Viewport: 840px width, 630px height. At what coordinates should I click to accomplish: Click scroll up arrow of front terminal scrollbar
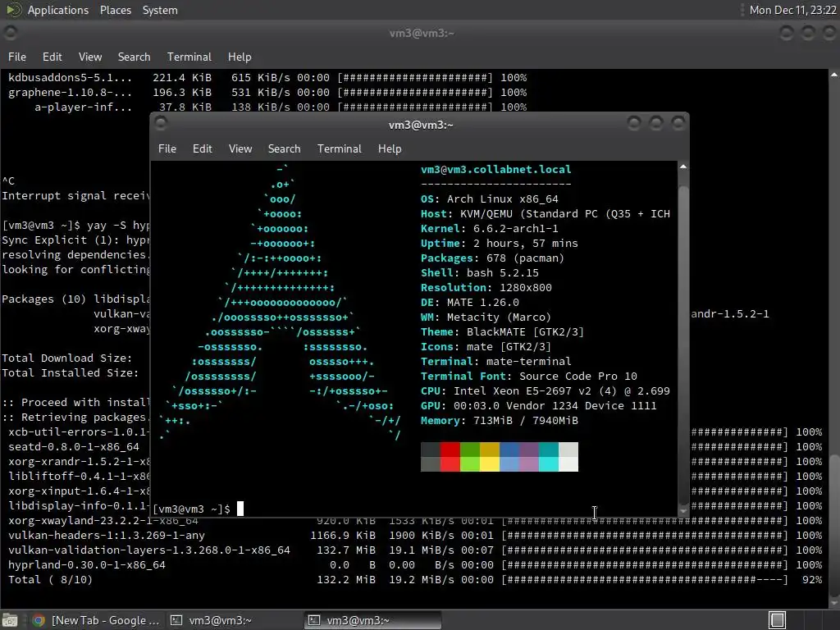683,167
